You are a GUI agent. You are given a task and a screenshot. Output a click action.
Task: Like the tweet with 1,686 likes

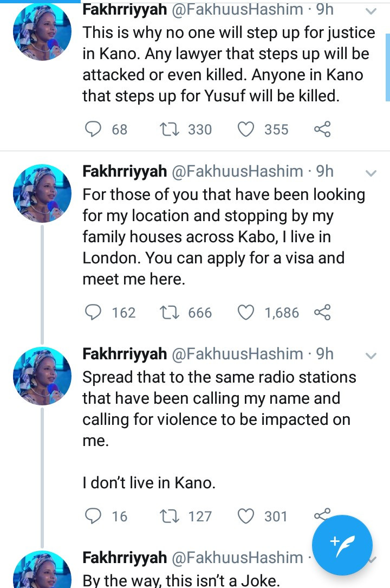(246, 313)
